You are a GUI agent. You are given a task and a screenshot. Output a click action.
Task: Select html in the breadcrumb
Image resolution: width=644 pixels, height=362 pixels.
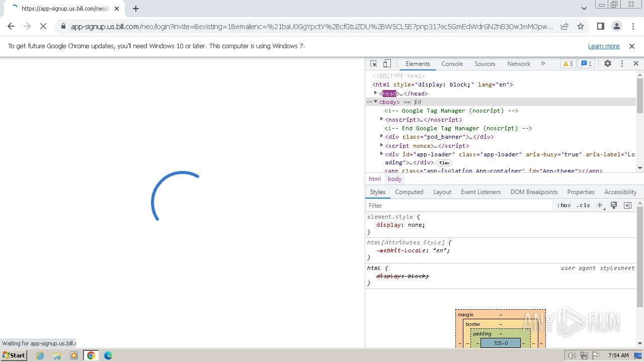point(375,179)
